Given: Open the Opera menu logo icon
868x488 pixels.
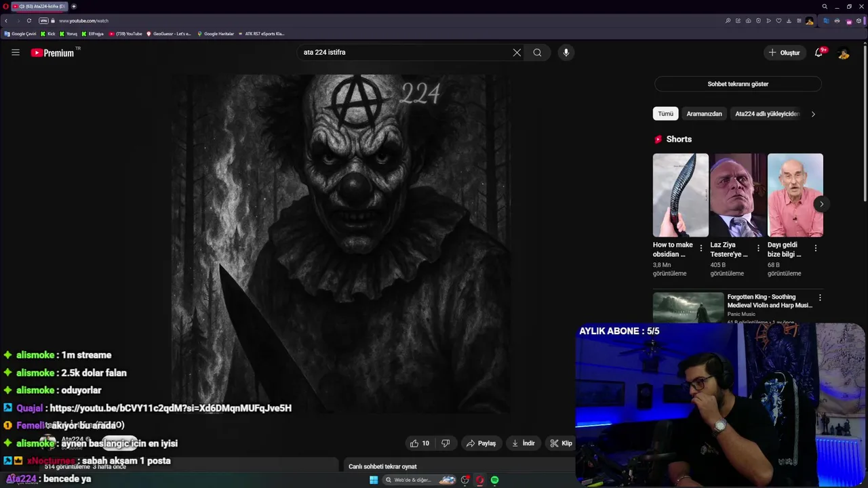Looking at the screenshot, I should [5, 6].
